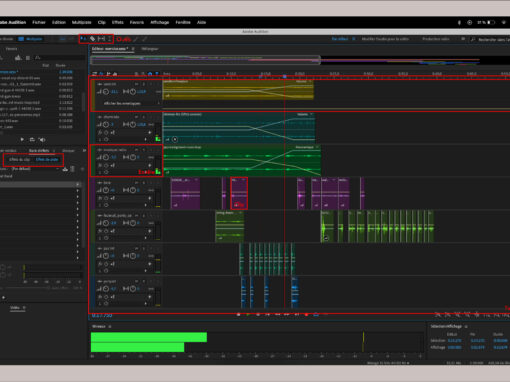Viewport: 510px width, 382px height.
Task: Open the second effect slot arrow in rack
Action: click(x=78, y=191)
